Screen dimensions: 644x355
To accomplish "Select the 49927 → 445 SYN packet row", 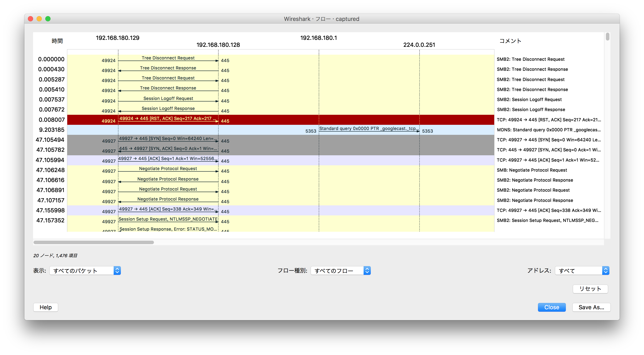I will pos(168,140).
